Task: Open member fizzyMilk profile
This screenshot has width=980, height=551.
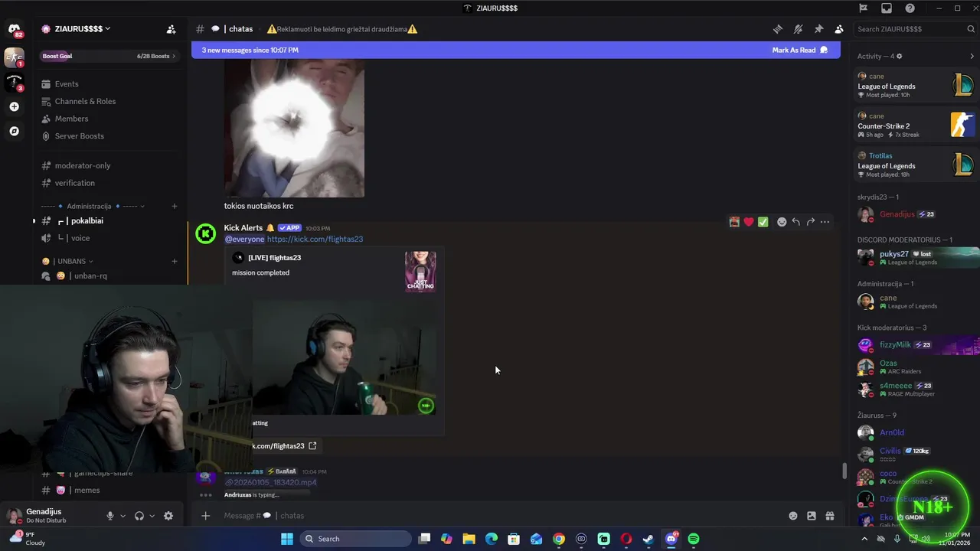Action: click(x=916, y=345)
